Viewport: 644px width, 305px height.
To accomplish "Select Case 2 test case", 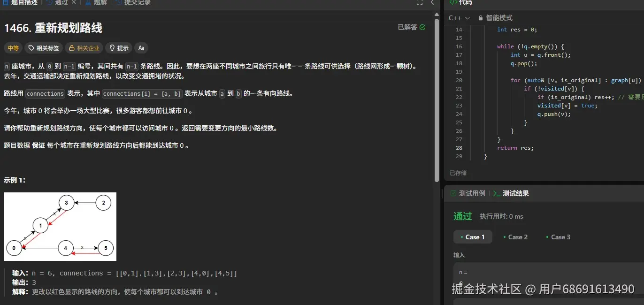I will pos(515,237).
